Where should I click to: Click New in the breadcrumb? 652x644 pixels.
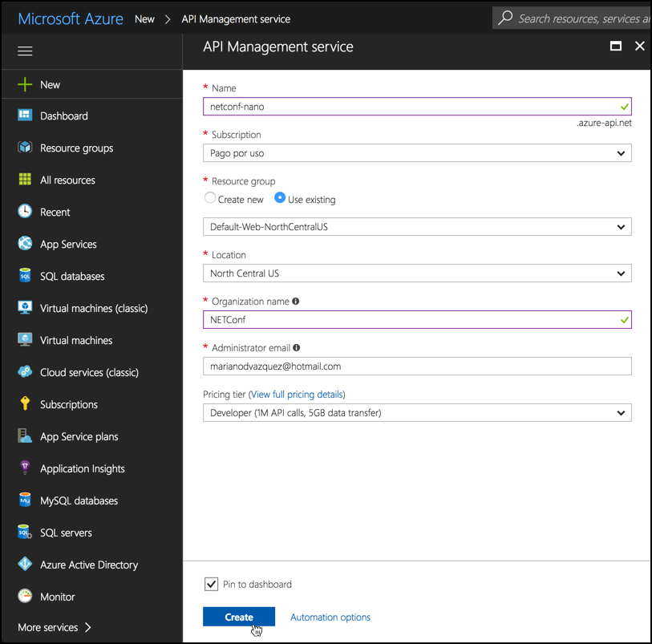[144, 19]
